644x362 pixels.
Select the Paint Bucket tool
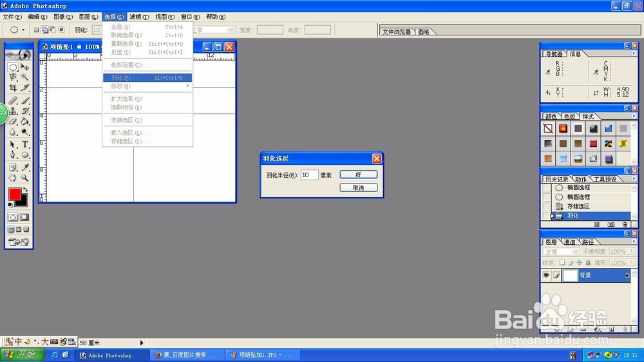(x=25, y=122)
